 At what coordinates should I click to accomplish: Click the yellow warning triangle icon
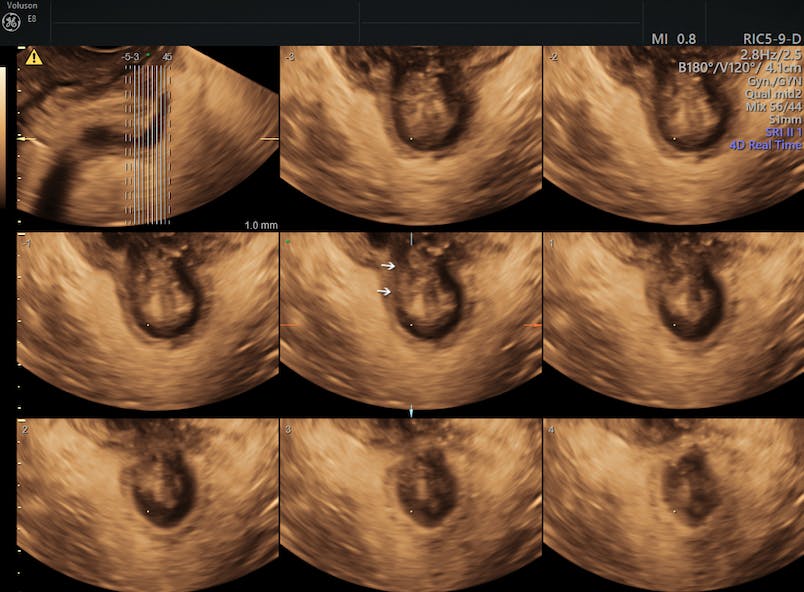coord(34,57)
